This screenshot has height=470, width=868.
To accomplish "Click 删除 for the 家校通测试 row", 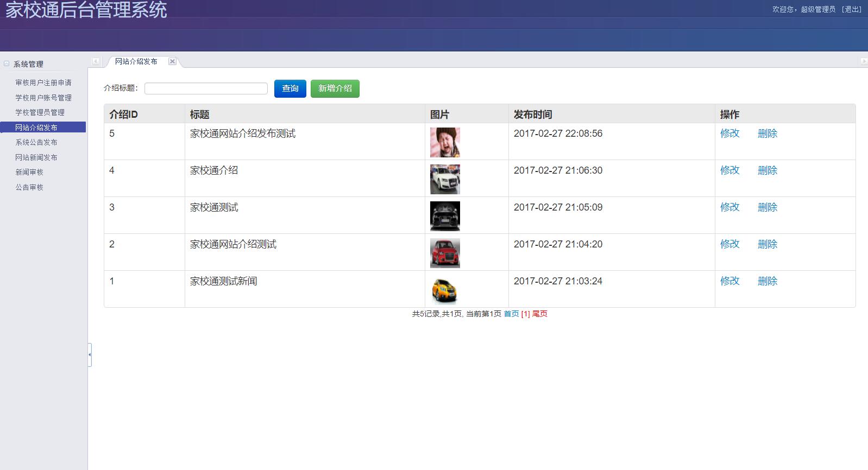I will point(768,207).
